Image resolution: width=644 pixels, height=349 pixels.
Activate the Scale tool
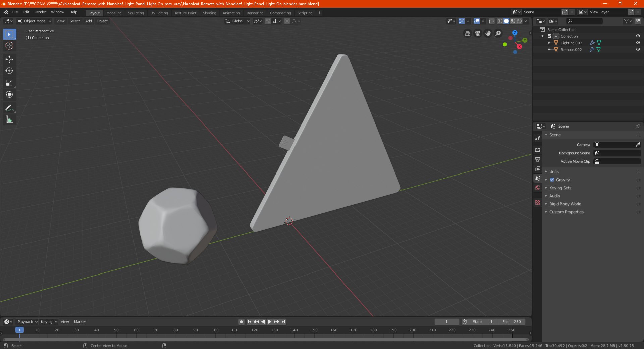pyautogui.click(x=9, y=83)
